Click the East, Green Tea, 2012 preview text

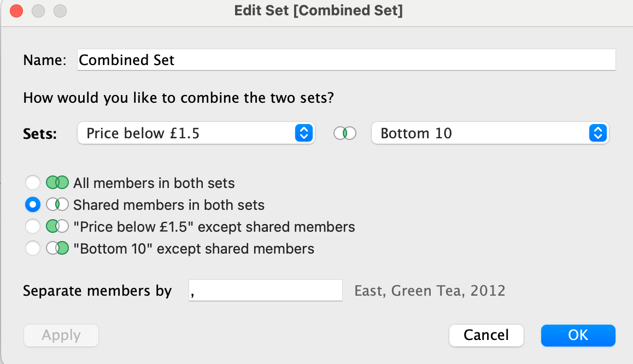pos(430,291)
